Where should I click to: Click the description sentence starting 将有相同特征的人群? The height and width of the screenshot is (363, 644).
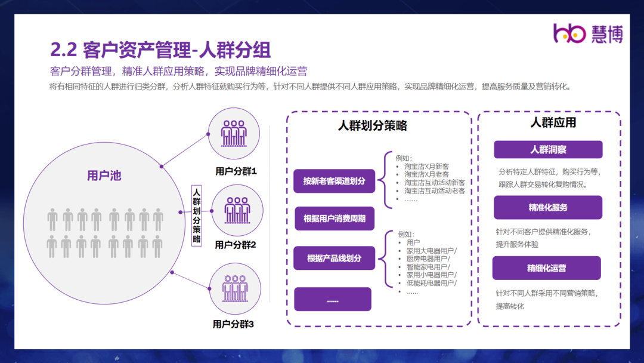point(311,87)
